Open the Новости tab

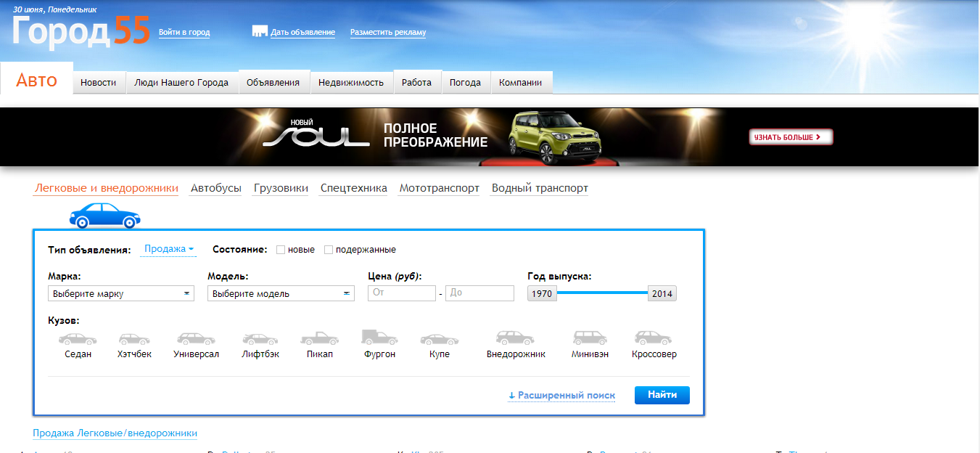(x=99, y=83)
